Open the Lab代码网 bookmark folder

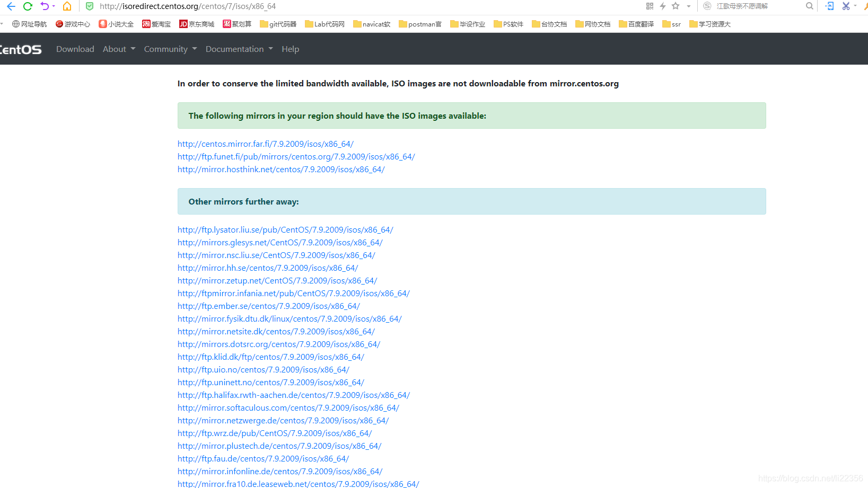(x=325, y=24)
